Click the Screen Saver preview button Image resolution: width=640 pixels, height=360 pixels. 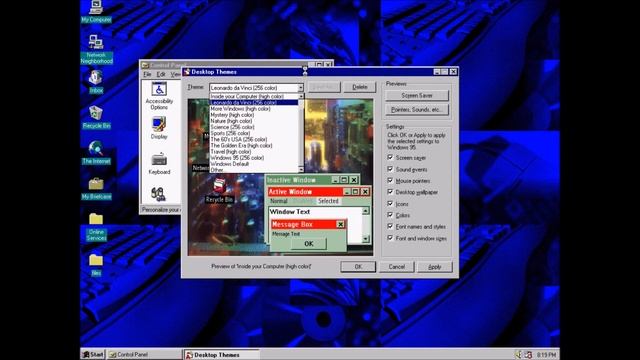(x=417, y=96)
